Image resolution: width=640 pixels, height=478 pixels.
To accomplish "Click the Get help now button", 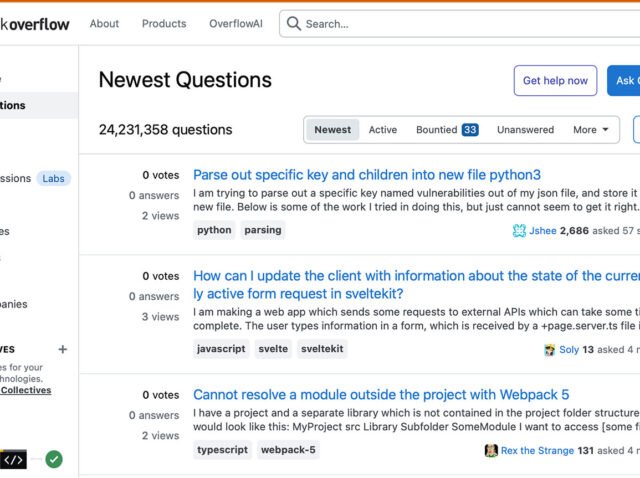I will pos(555,80).
